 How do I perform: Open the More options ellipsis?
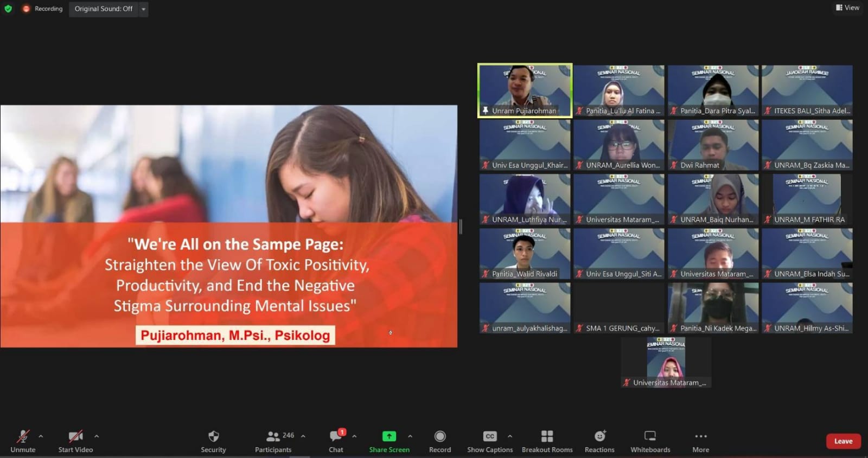pyautogui.click(x=701, y=436)
